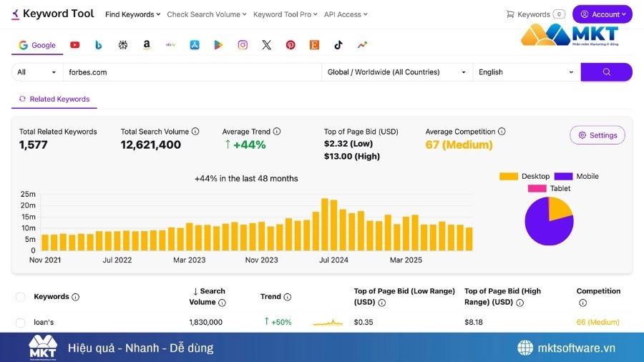
Task: Choose the Play Store icon
Action: pos(218,45)
